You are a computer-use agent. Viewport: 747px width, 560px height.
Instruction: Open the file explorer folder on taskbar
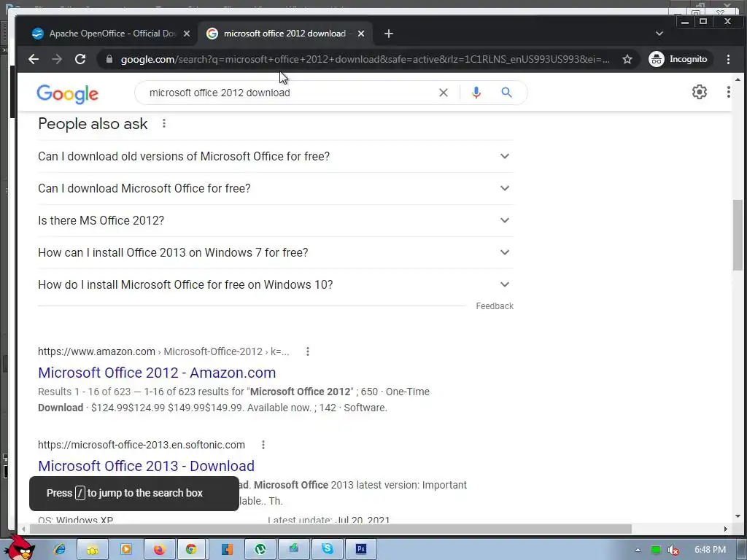(x=93, y=549)
